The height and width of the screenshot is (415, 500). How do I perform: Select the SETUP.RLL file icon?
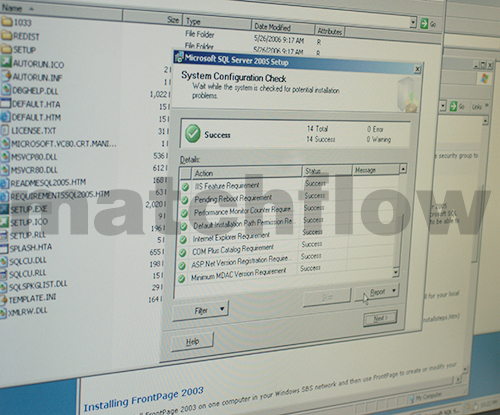point(4,235)
